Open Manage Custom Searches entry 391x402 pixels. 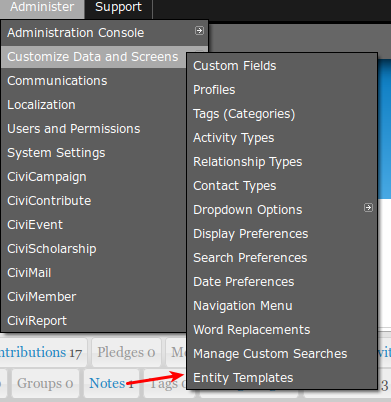pyautogui.click(x=282, y=354)
